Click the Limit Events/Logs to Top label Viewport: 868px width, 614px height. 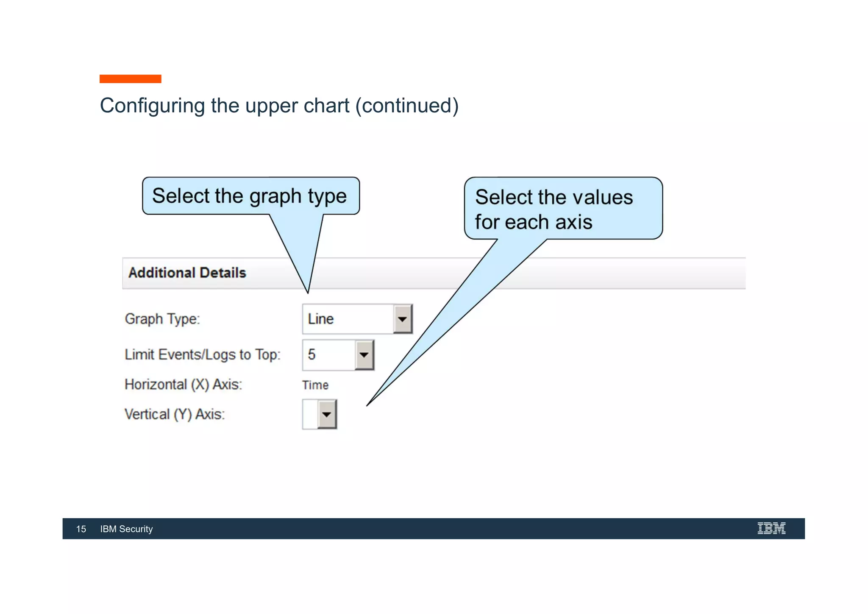click(x=203, y=354)
